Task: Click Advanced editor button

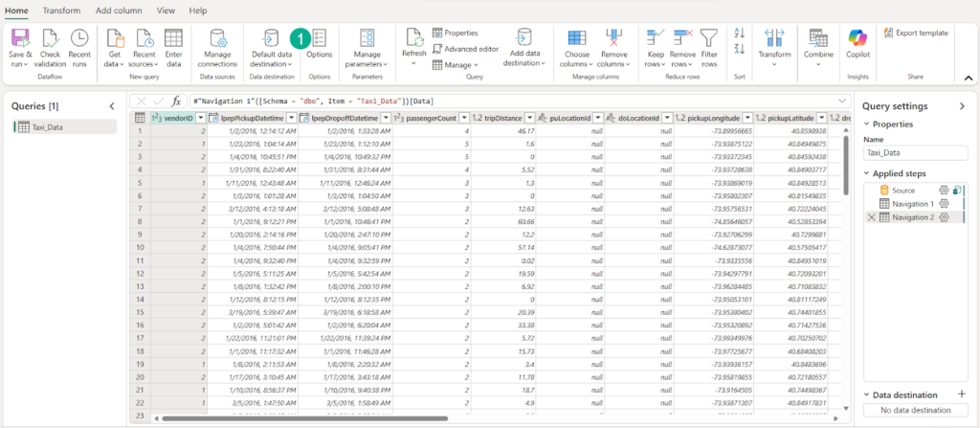Action: [x=465, y=48]
